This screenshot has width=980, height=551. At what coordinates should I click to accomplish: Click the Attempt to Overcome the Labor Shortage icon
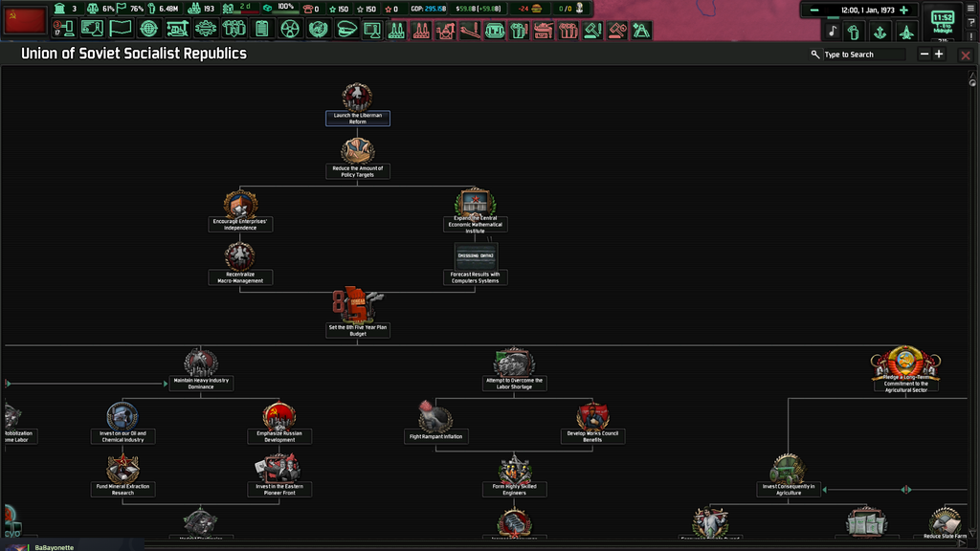tap(514, 363)
